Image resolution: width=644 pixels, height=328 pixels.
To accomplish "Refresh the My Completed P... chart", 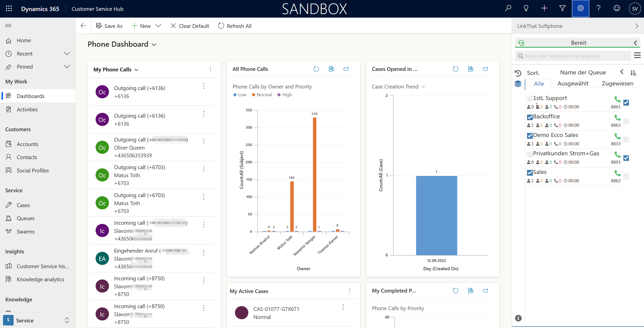I will tap(456, 291).
